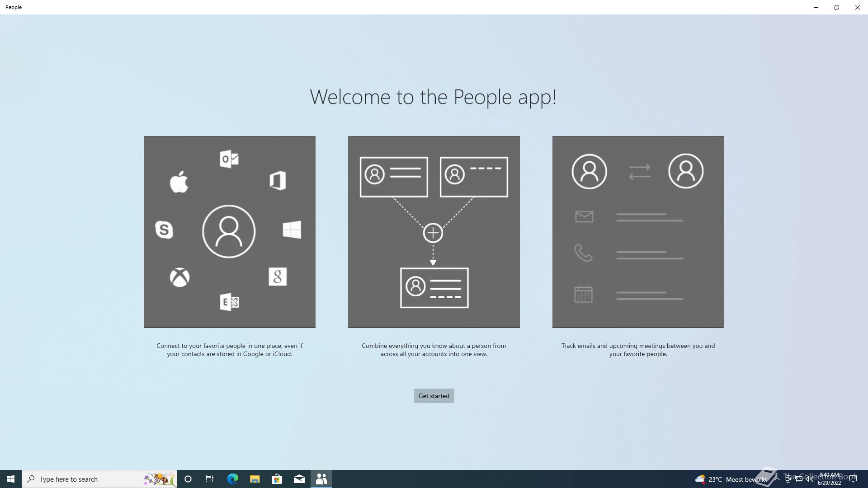Click the People app taskbar icon

[321, 479]
